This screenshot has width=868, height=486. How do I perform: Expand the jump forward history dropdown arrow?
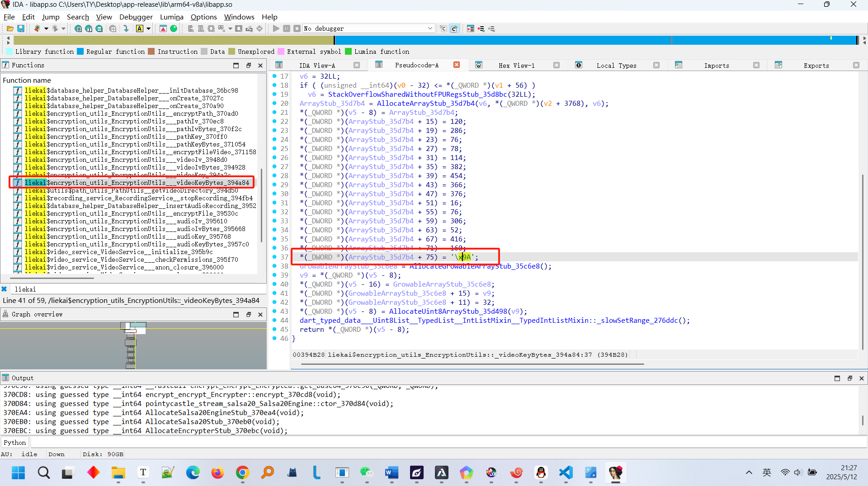pyautogui.click(x=64, y=28)
